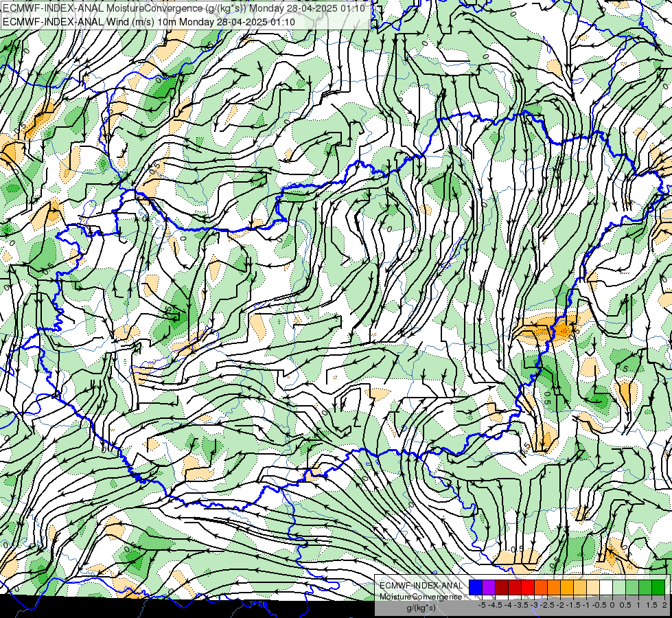Click the 2 label at the legend's end
The image size is (672, 618).
[x=664, y=605]
